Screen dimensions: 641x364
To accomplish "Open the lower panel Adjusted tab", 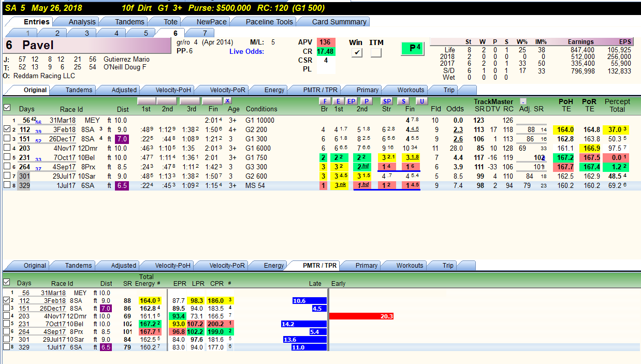I will [x=124, y=265].
